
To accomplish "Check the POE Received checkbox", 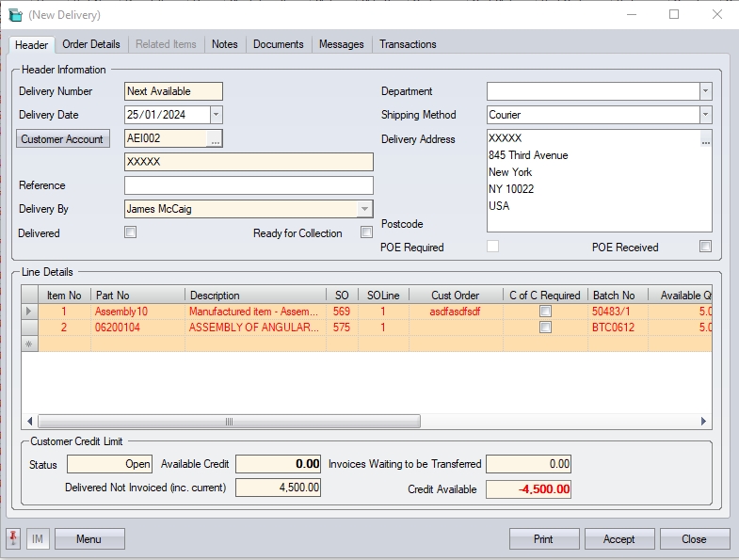I will (705, 247).
